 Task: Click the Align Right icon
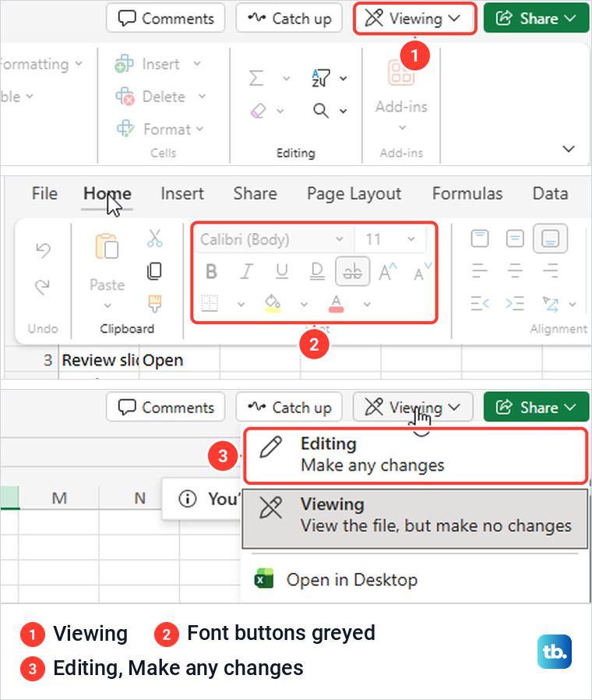pos(550,270)
